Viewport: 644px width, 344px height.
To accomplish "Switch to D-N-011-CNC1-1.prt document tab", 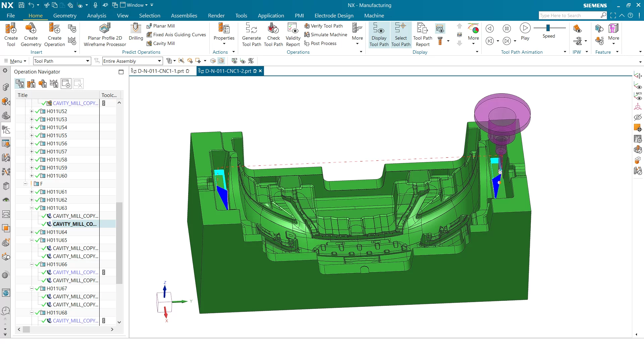I will point(160,71).
